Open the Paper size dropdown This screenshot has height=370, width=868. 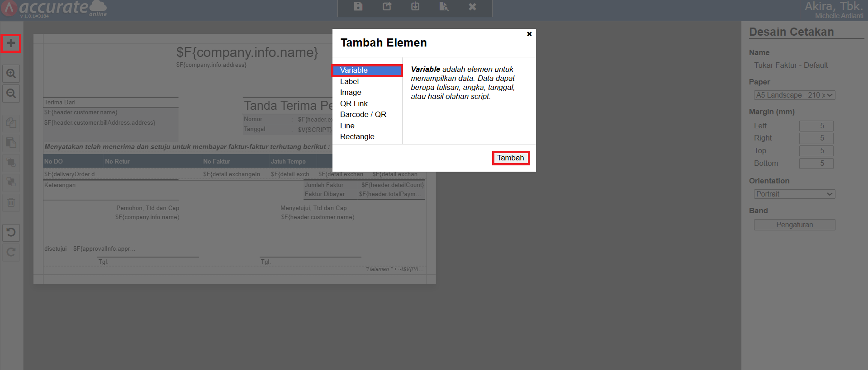click(x=794, y=95)
